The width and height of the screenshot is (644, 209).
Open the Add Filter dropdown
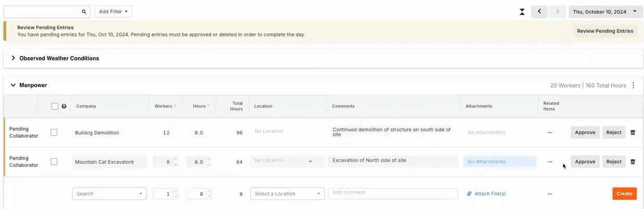[113, 11]
